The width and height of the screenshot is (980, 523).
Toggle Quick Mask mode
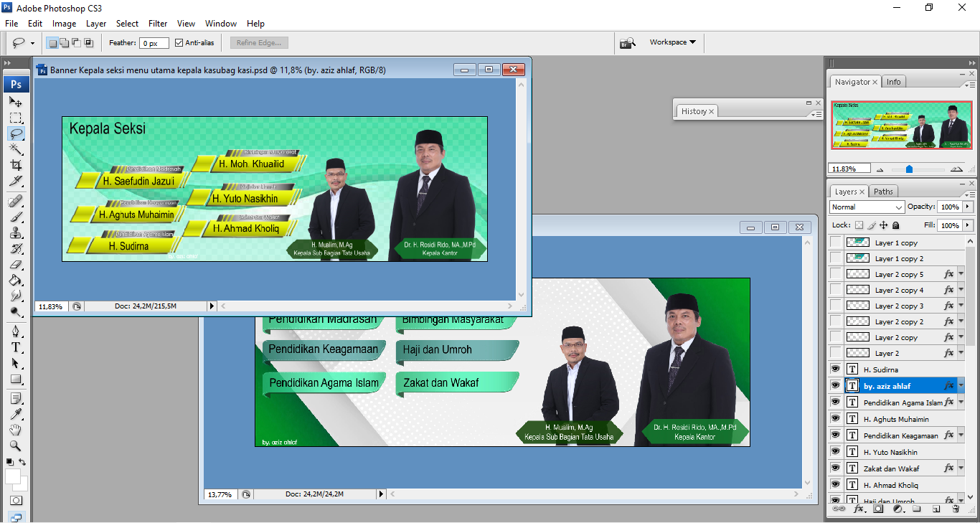16,500
